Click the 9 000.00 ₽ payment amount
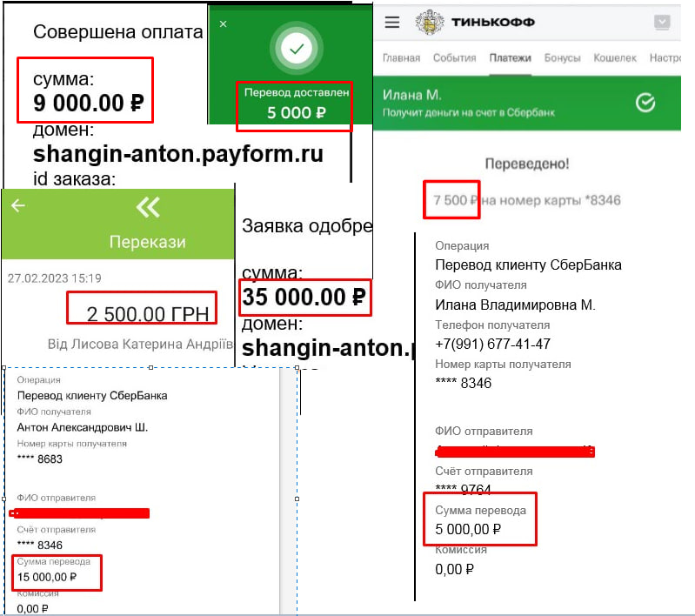Viewport: 695px width, 616px height. pyautogui.click(x=89, y=103)
